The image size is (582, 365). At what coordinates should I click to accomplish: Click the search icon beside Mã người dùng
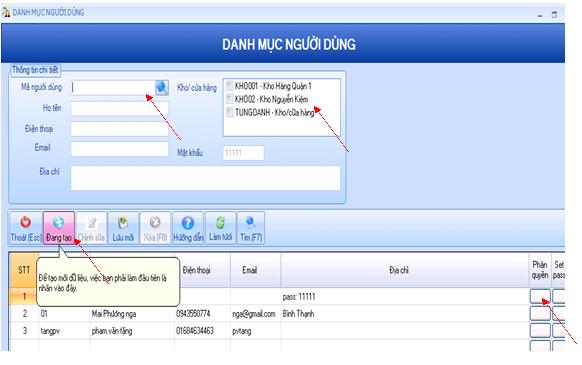point(162,88)
